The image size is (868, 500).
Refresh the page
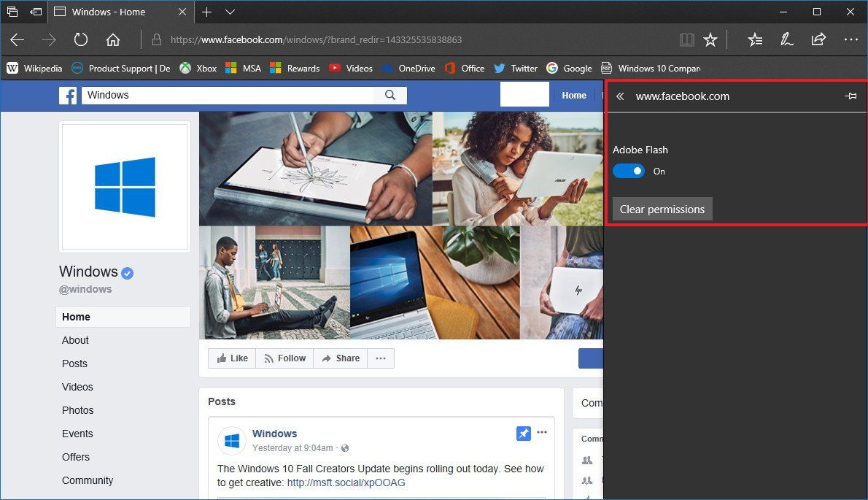point(80,39)
